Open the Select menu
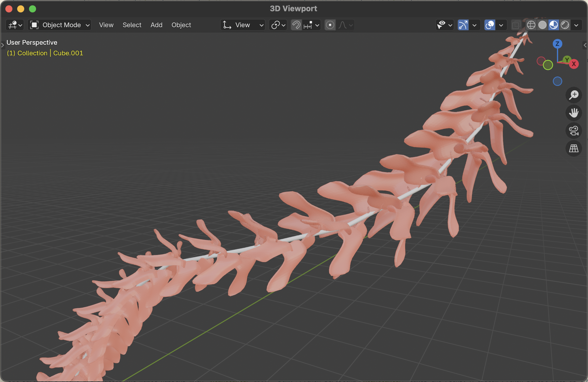The height and width of the screenshot is (382, 588). 132,25
